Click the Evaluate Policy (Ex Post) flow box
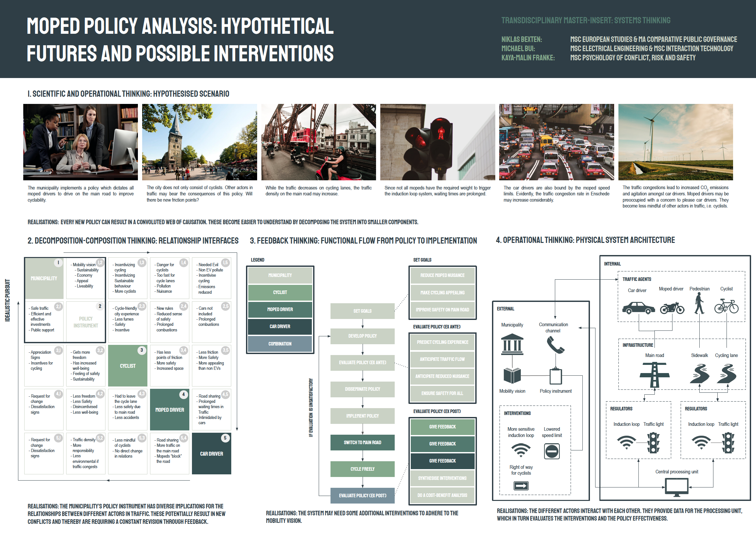 (363, 496)
